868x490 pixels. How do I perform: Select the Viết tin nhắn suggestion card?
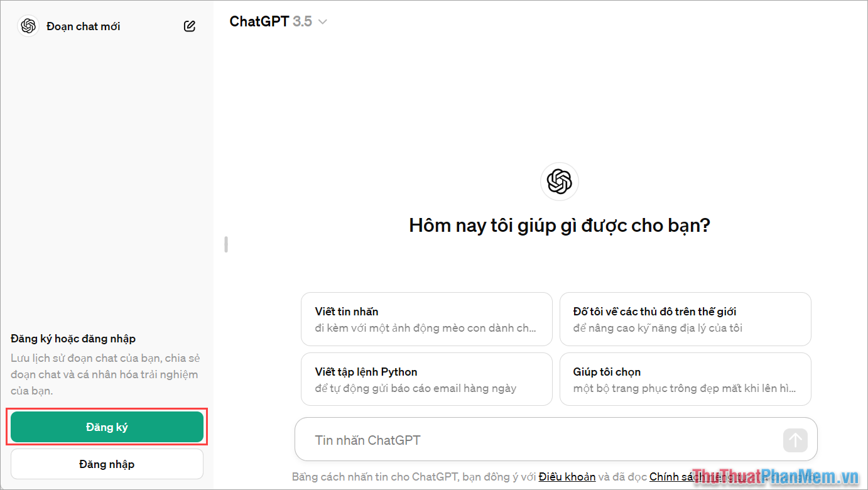[x=426, y=319]
